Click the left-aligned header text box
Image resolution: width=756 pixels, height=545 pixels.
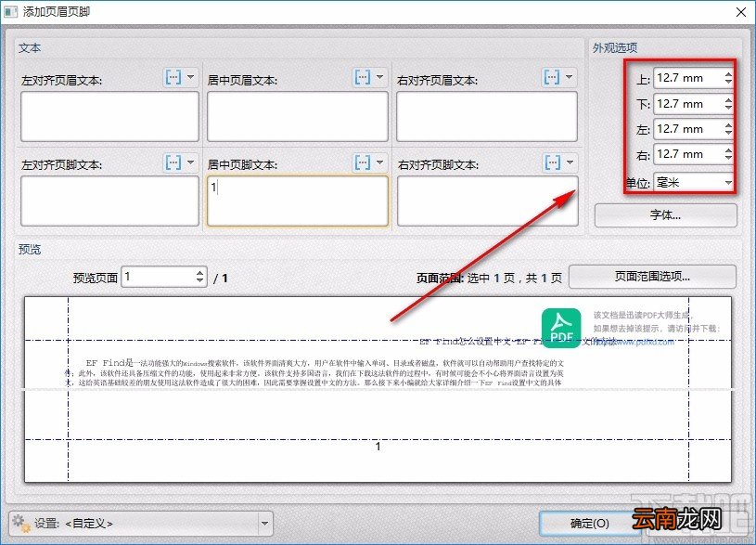pos(110,116)
